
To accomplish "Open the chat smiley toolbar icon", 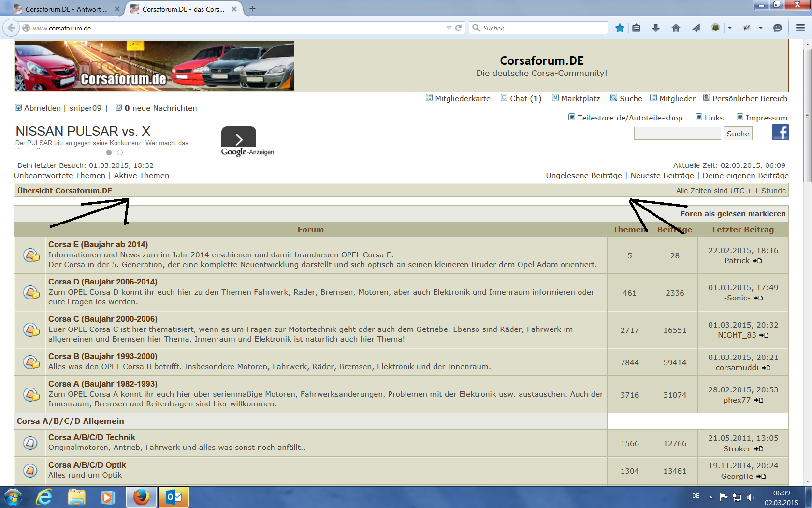I will click(778, 28).
